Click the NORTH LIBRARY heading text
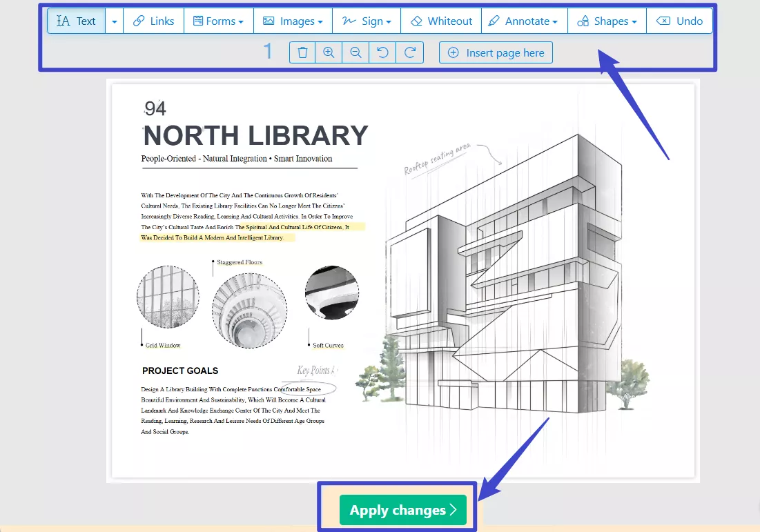 point(255,135)
